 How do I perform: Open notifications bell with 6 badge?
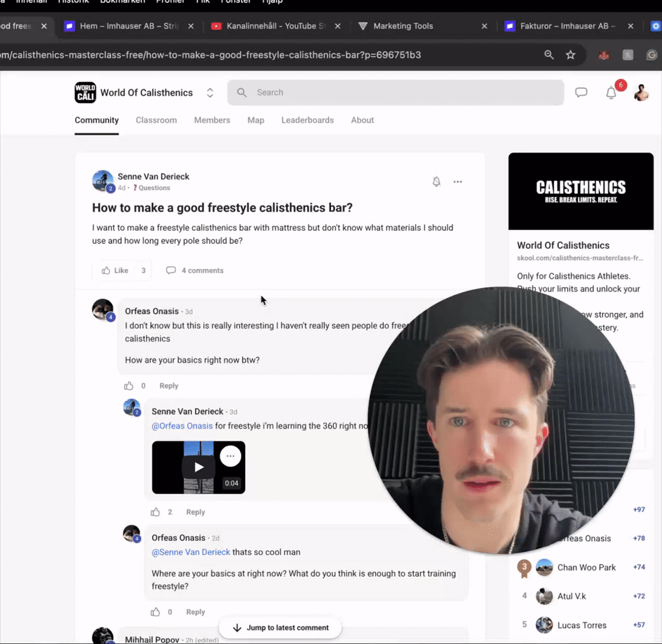612,92
